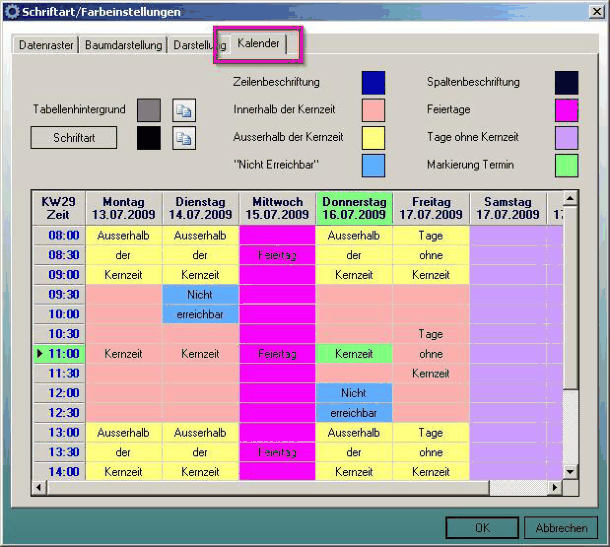Open the black Schriftart color swatch
The height and width of the screenshot is (547, 610).
click(x=149, y=138)
